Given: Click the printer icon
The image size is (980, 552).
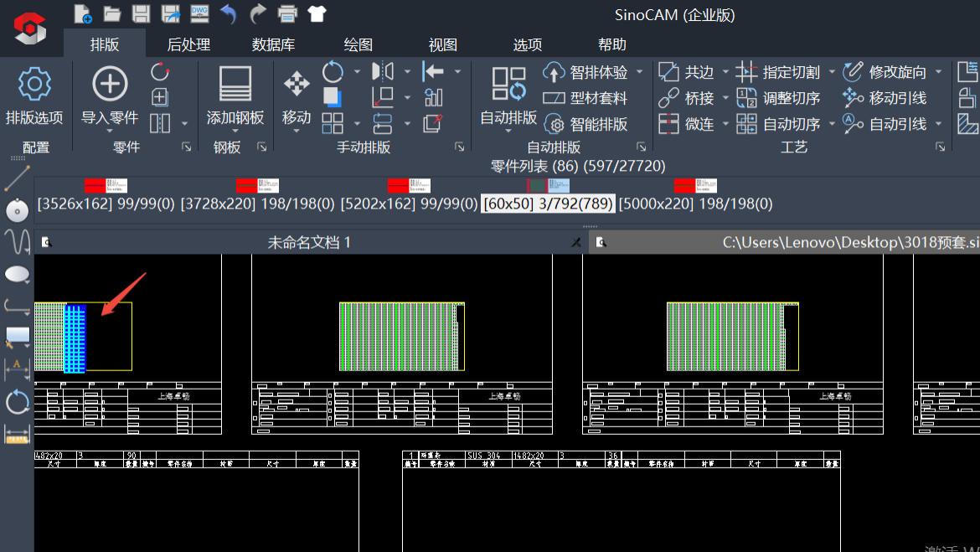Looking at the screenshot, I should point(287,13).
